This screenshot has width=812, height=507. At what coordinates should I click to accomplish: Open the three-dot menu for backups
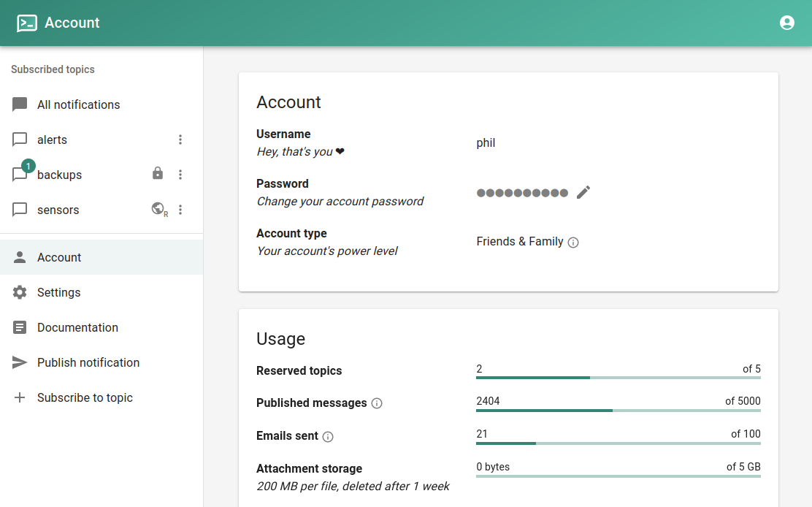pyautogui.click(x=180, y=175)
